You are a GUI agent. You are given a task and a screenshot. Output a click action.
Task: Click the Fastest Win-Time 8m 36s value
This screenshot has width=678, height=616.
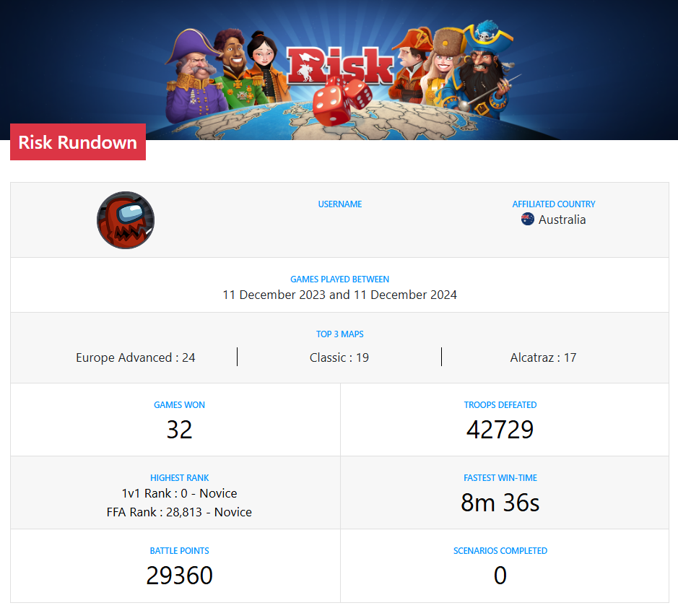(x=500, y=503)
